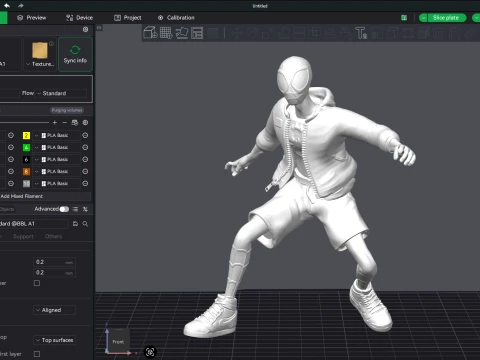This screenshot has width=480, height=360.
Task: Open the Aligned seam dropdown
Action: (x=54, y=310)
